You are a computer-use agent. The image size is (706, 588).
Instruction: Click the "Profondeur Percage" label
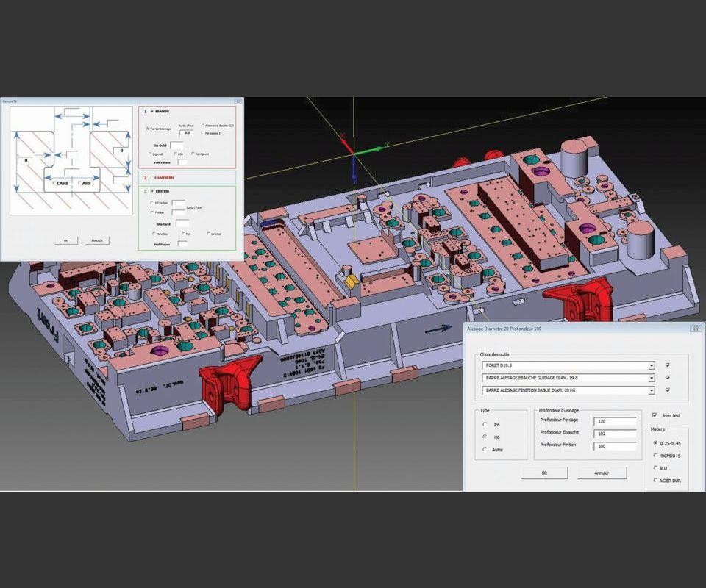point(559,420)
